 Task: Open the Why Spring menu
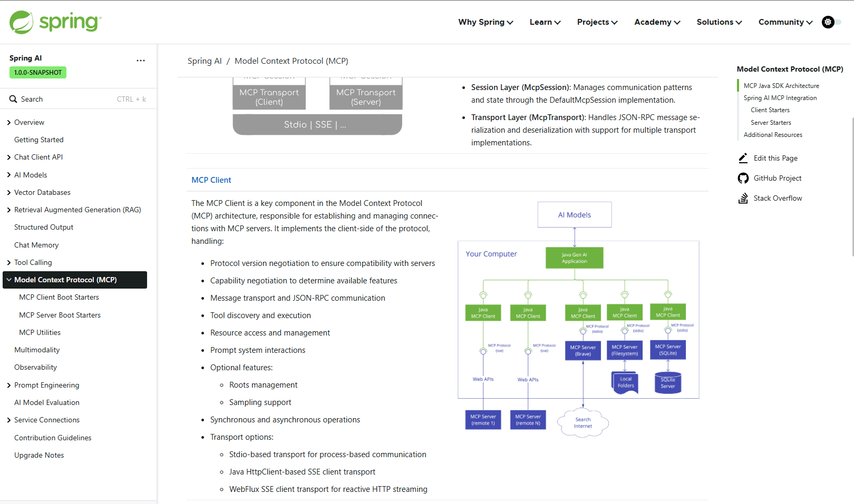pyautogui.click(x=486, y=22)
